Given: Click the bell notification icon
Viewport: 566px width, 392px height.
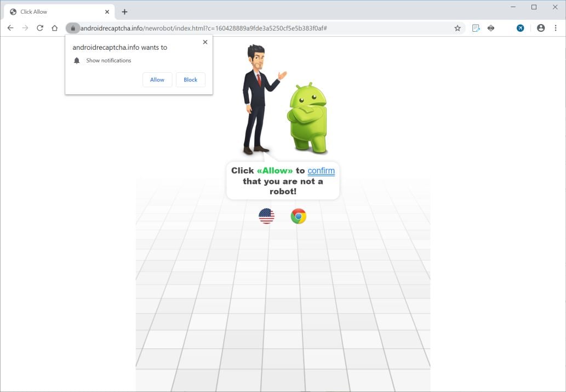Looking at the screenshot, I should click(x=77, y=61).
